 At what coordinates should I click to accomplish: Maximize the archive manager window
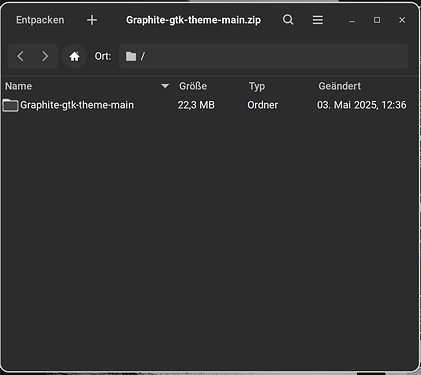377,20
